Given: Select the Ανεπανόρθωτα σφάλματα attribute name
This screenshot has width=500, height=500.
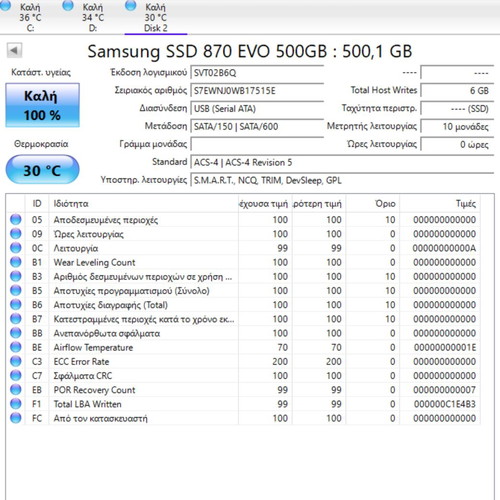Looking at the screenshot, I should coord(107,333).
